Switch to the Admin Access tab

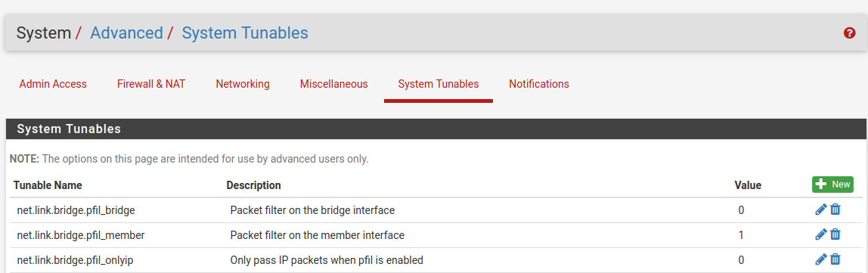coord(53,84)
